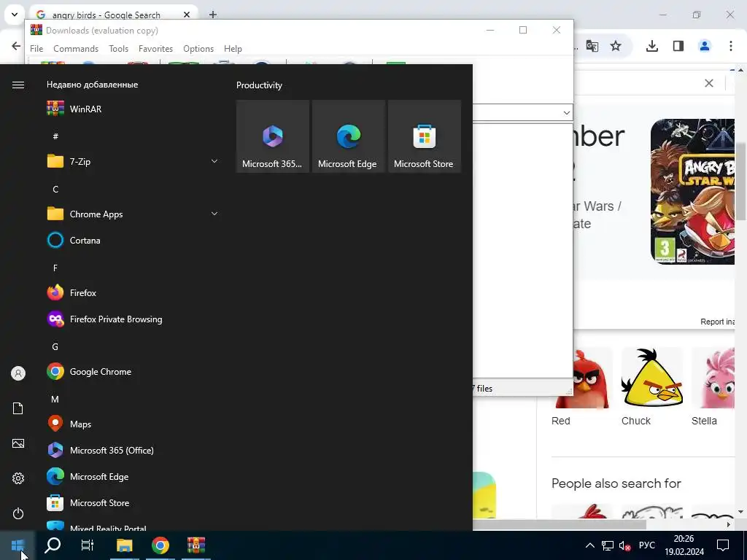Open Pictures from the Start sidebar

18,443
